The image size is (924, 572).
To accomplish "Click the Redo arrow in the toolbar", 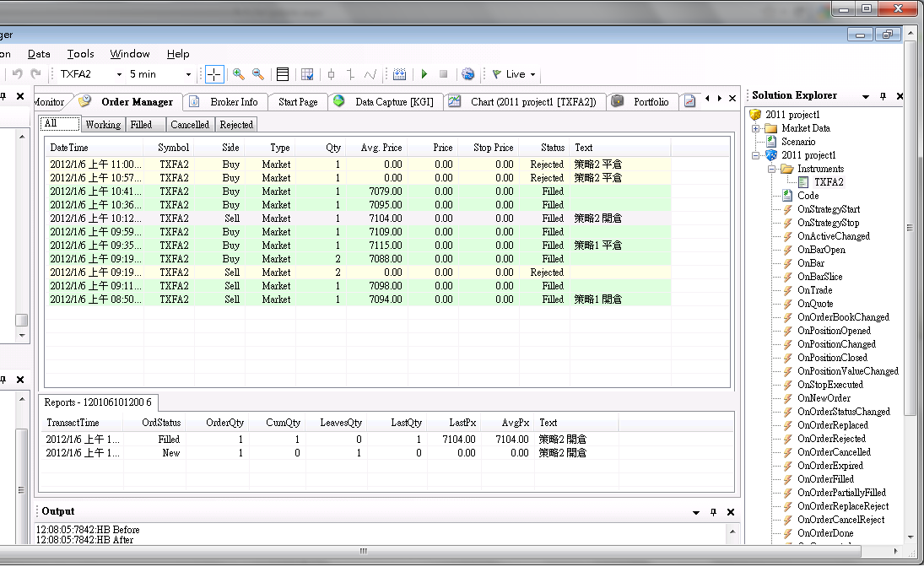I will coord(36,73).
